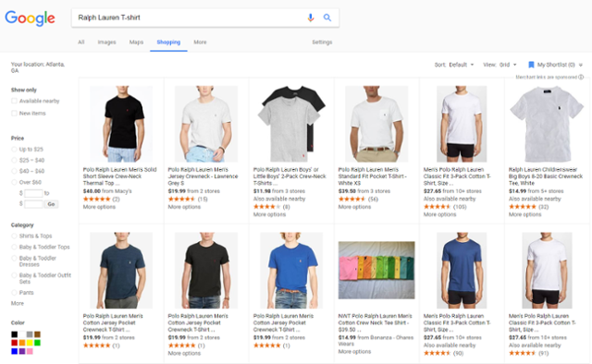The width and height of the screenshot is (592, 364).
Task: Open the Childrenswear Big Boys Basic Crewneck Tee title
Action: (x=546, y=176)
